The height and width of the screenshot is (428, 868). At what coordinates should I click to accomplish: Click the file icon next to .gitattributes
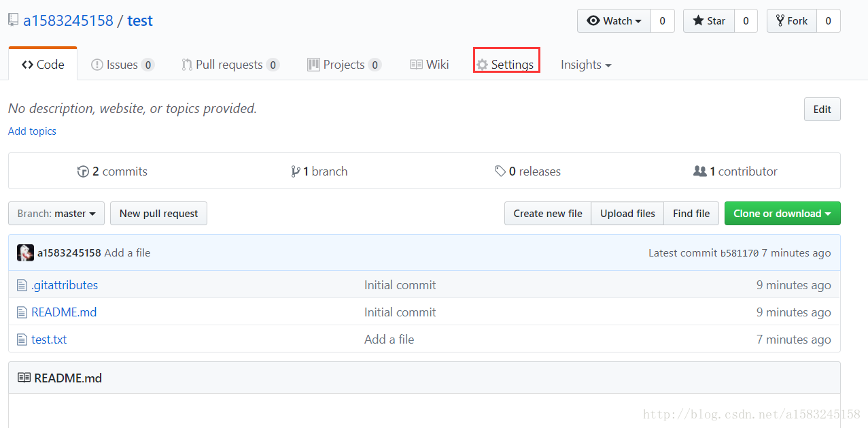pos(22,285)
